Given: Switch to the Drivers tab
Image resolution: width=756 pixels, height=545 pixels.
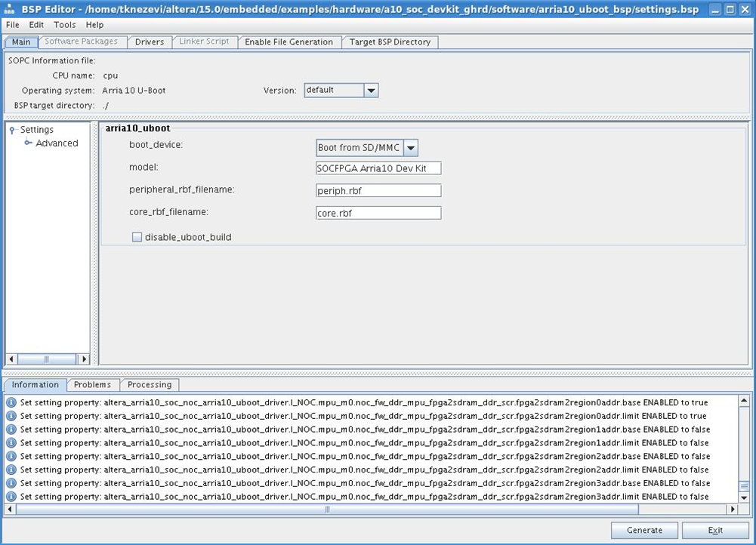Looking at the screenshot, I should (x=150, y=42).
